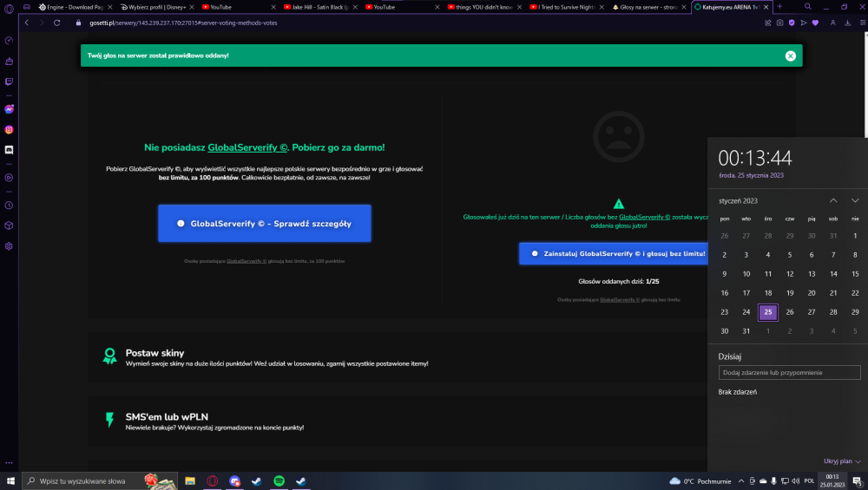Open the profile account icon

point(832,23)
